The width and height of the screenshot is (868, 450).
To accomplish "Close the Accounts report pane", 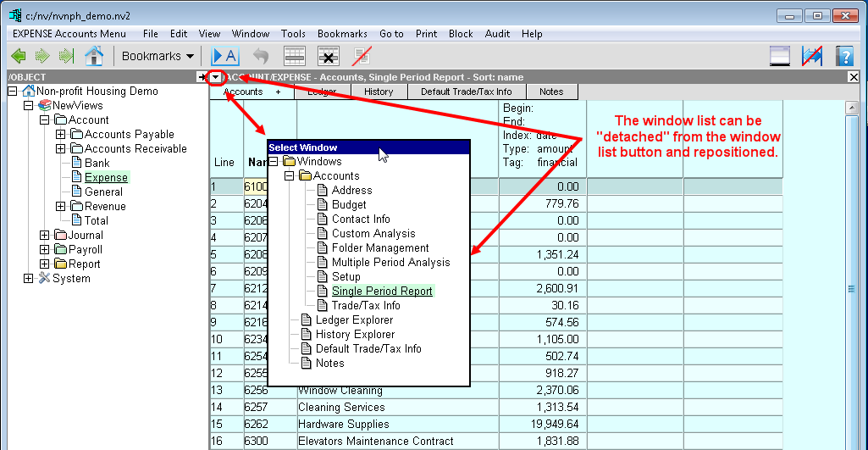I will [x=853, y=77].
